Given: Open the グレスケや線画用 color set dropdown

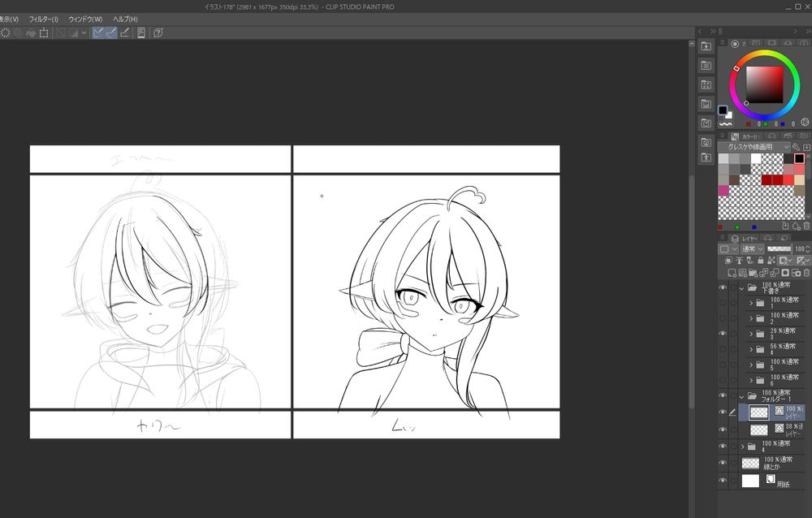Looking at the screenshot, I should (x=754, y=147).
